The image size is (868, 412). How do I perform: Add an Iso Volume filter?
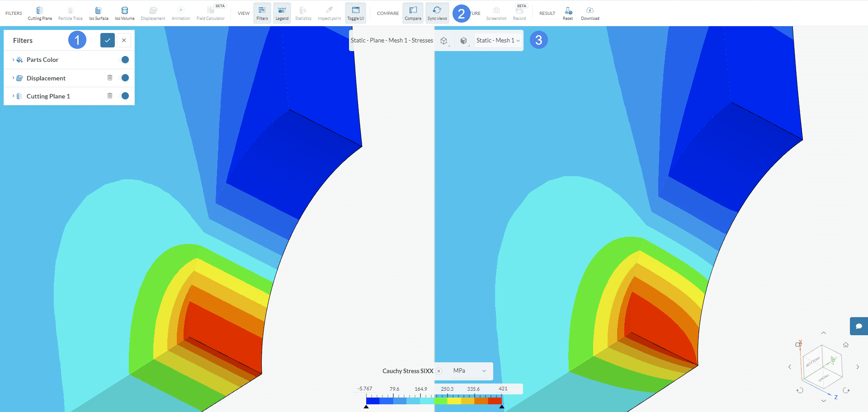point(124,13)
